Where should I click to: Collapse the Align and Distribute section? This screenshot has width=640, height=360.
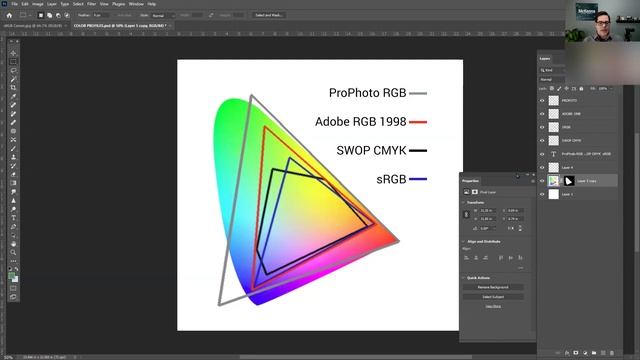tap(464, 242)
